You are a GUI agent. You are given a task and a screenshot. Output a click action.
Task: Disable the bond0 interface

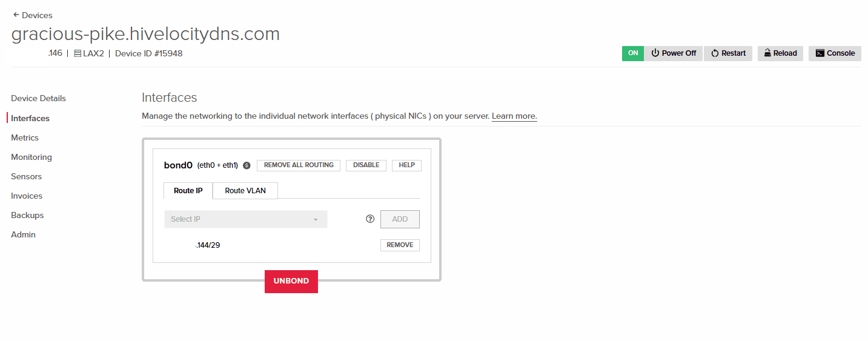click(366, 165)
